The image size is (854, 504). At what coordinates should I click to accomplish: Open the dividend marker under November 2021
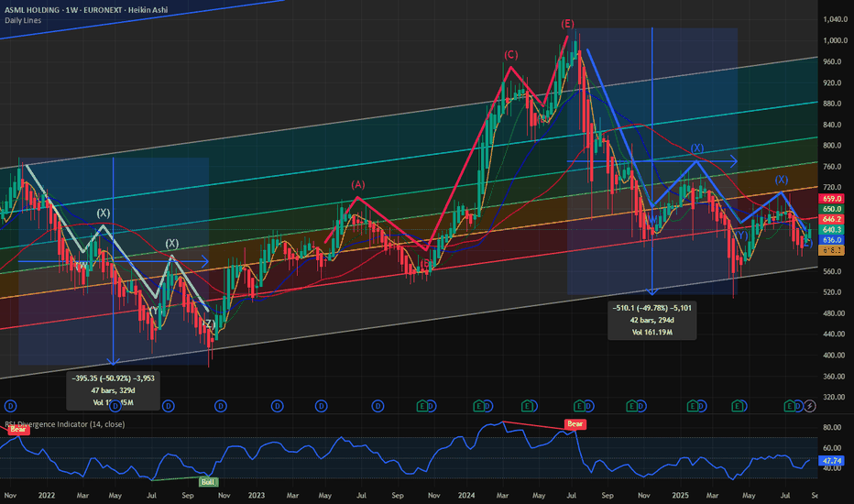10,406
